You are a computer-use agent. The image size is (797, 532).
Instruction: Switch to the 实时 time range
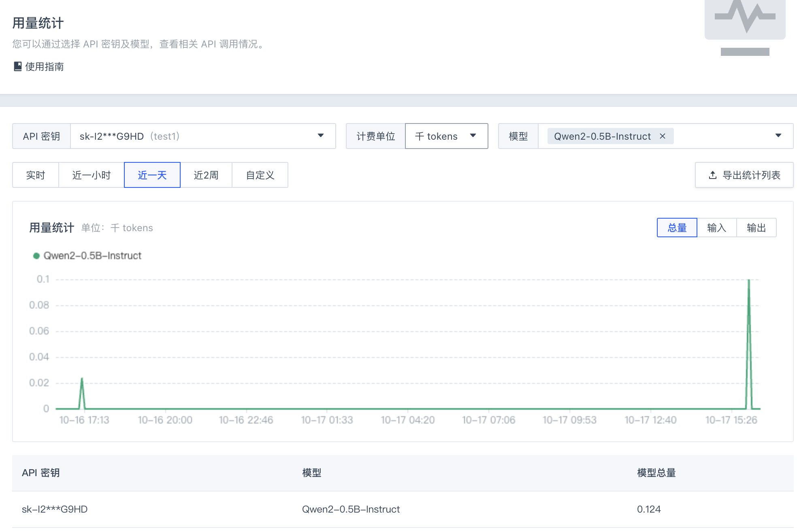click(36, 175)
